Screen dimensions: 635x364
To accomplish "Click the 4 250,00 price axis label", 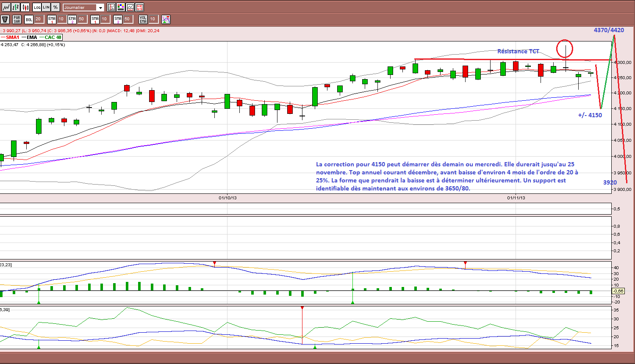I will [623, 78].
